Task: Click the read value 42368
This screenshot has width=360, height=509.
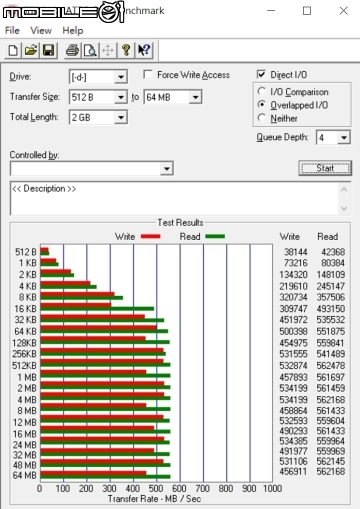Action: [x=333, y=252]
